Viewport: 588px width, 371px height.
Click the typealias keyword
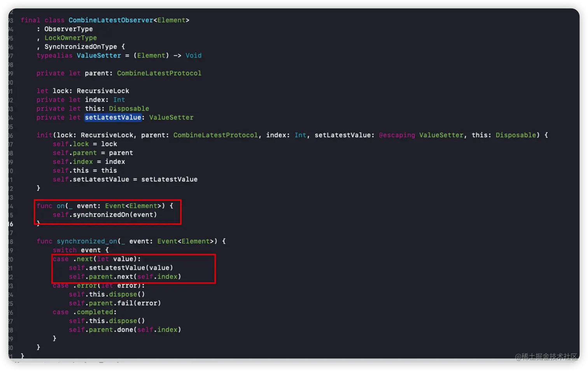point(54,56)
